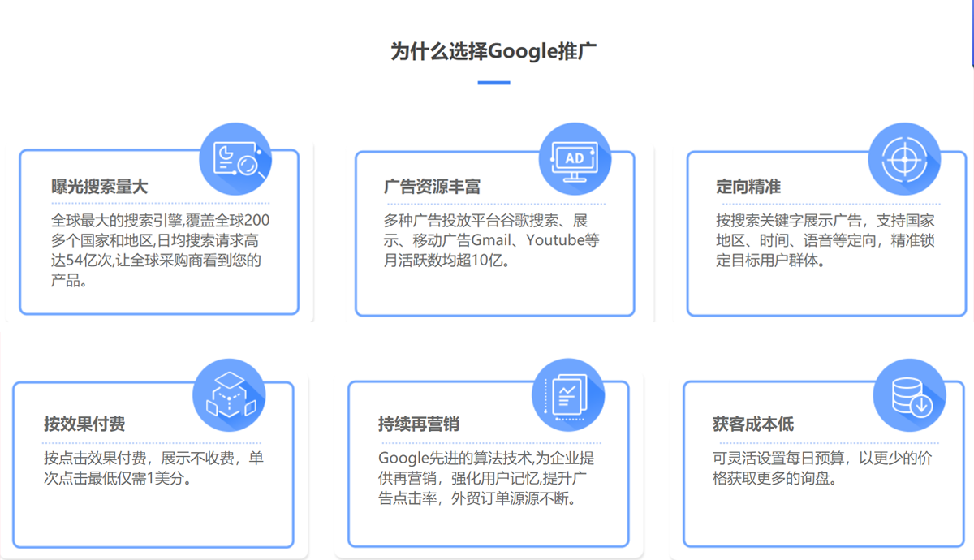Click the search magnifier icon on 曝光搜索量大 card

[235, 158]
